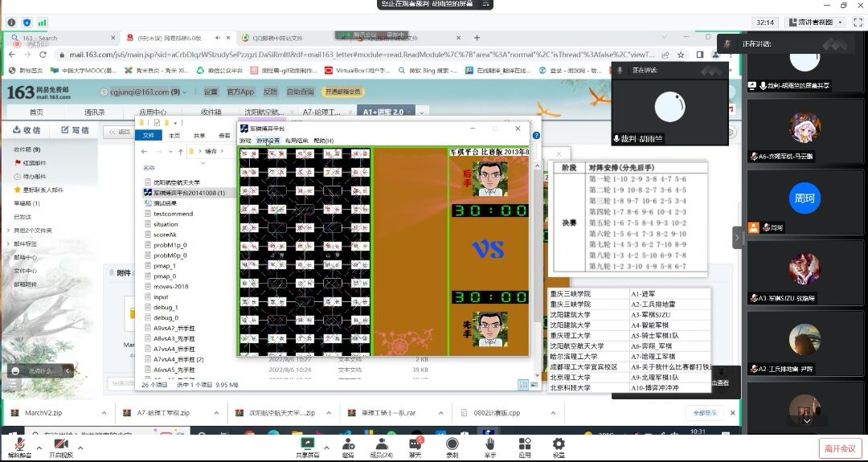Screen dimensions: 868x462
Task: Select file A9vsA2_后手胜 in Explorer
Action: 174,328
